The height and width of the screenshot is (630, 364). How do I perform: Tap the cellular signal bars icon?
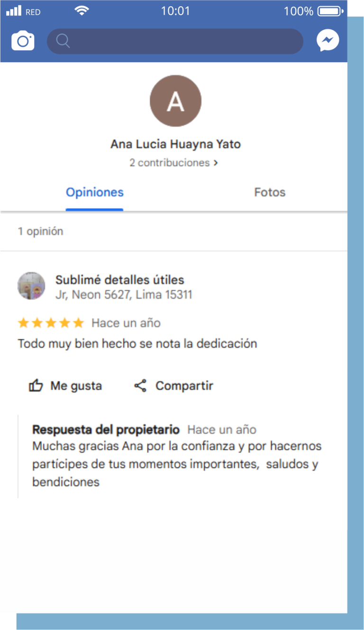(14, 11)
